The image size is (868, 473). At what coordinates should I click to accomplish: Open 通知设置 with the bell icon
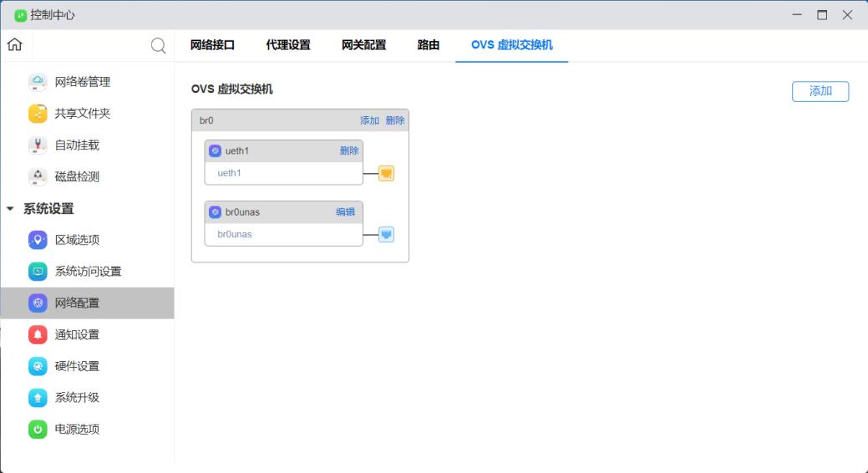coord(38,335)
